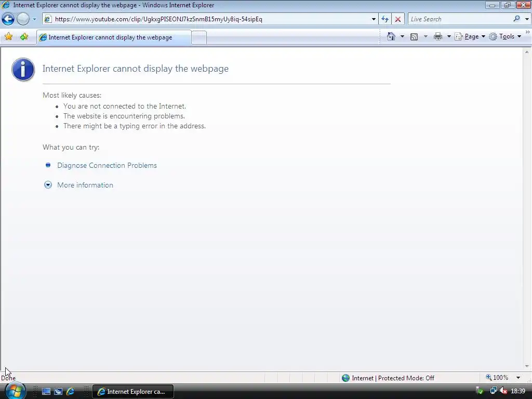Select Internet Explorer taskbar button
532x399 pixels.
133,392
